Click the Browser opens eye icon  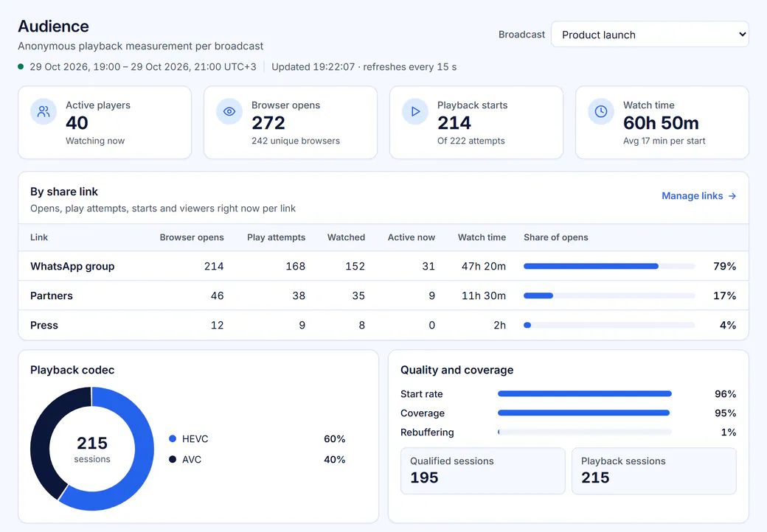tap(229, 112)
